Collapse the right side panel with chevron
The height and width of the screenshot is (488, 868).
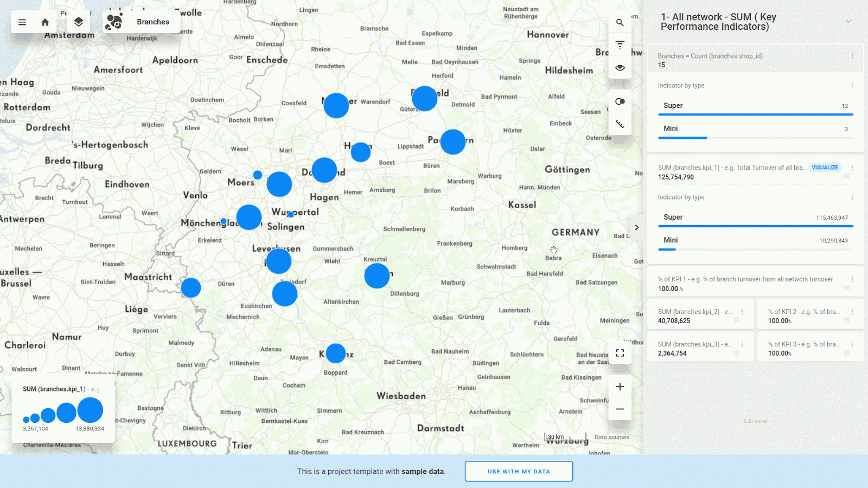(x=637, y=228)
